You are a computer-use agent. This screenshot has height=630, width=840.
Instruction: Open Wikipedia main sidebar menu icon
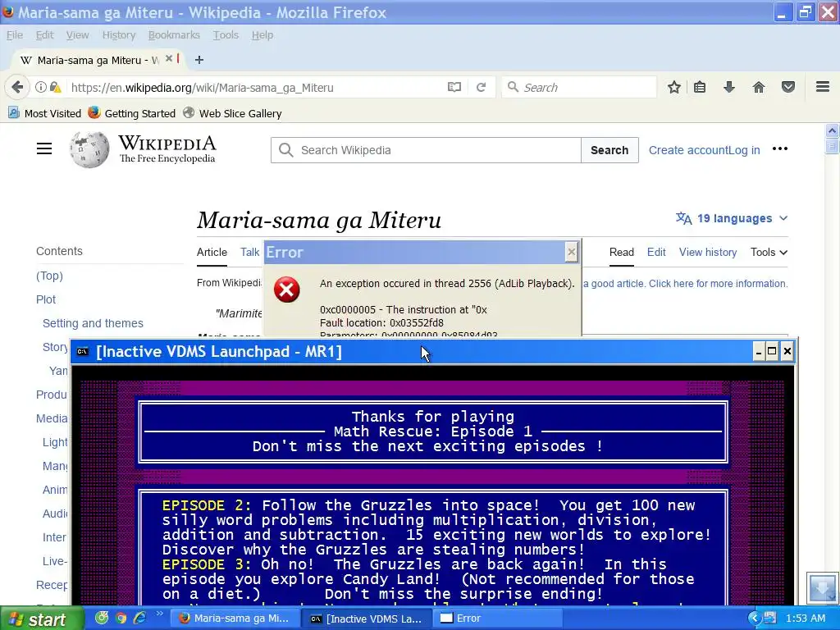click(x=44, y=149)
